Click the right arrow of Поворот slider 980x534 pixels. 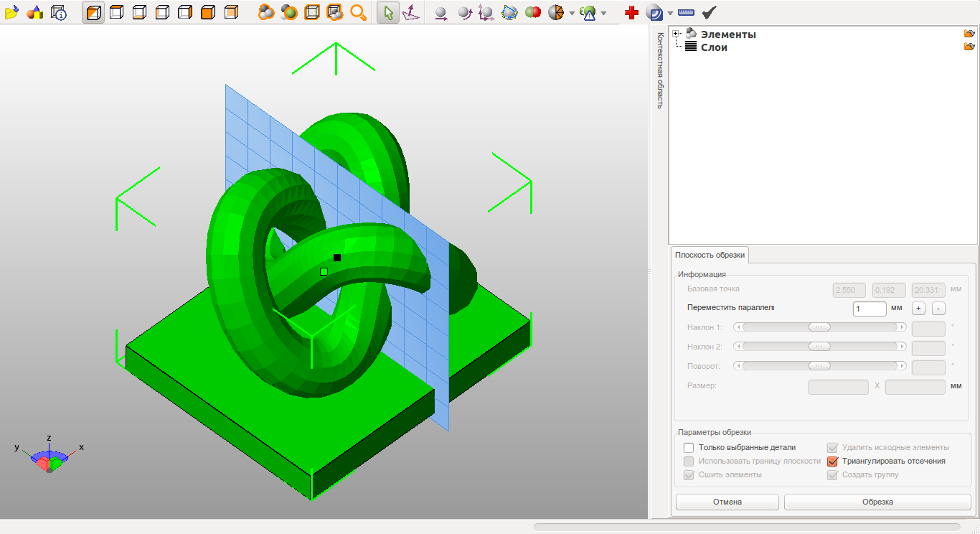click(x=902, y=366)
